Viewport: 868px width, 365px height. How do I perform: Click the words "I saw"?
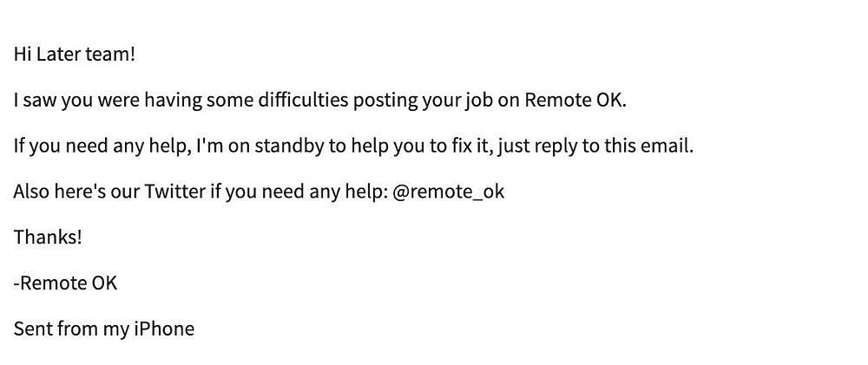click(x=35, y=101)
